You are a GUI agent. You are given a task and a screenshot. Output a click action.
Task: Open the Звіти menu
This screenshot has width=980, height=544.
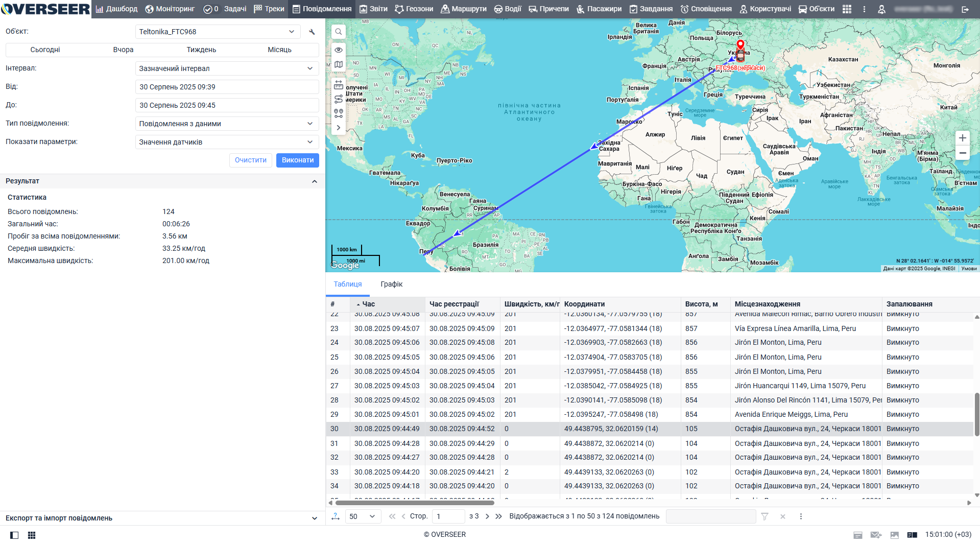(x=373, y=9)
